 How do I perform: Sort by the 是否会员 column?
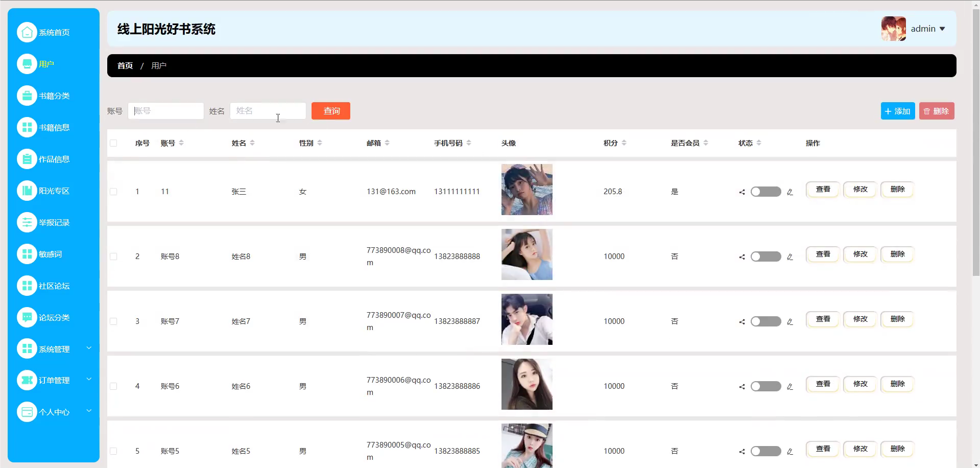coord(706,143)
